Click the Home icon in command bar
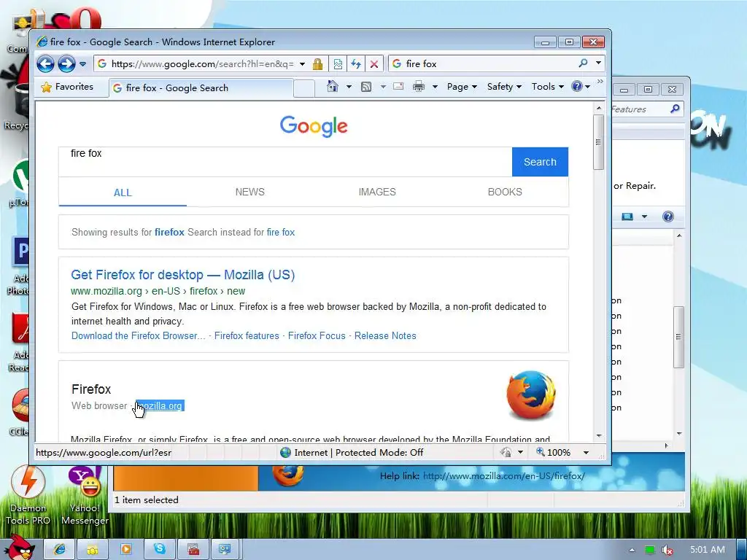The width and height of the screenshot is (747, 560). click(x=333, y=87)
